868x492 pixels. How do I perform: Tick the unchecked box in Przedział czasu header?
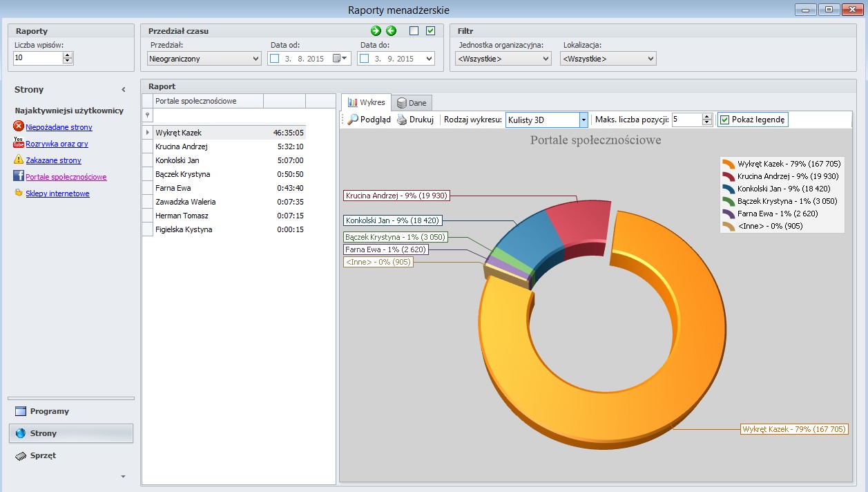414,30
